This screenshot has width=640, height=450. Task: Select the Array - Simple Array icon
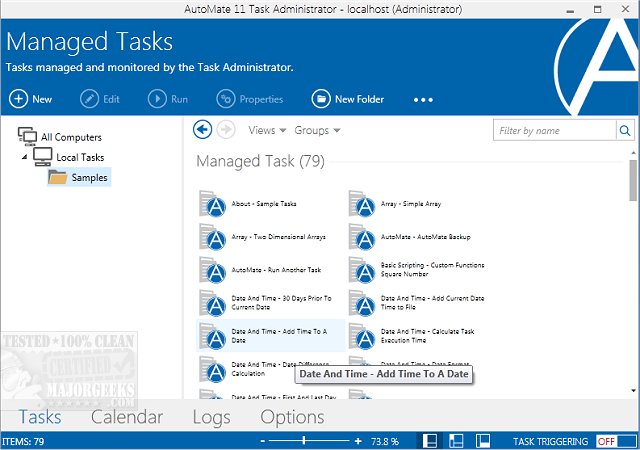pos(362,203)
